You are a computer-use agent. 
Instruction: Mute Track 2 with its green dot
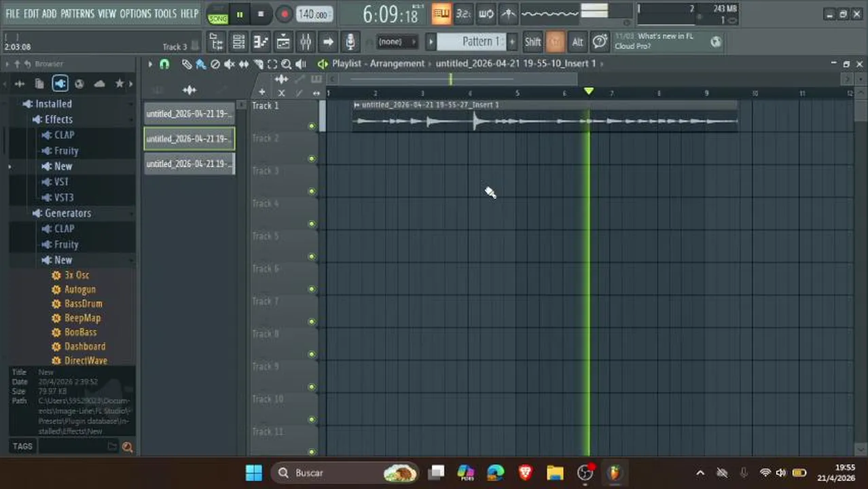tap(312, 158)
